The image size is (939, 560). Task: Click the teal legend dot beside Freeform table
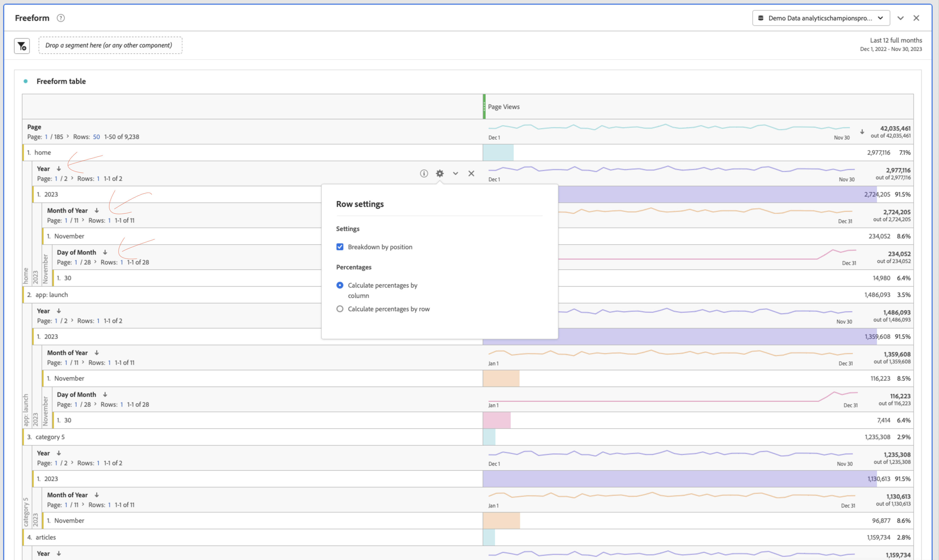point(25,81)
